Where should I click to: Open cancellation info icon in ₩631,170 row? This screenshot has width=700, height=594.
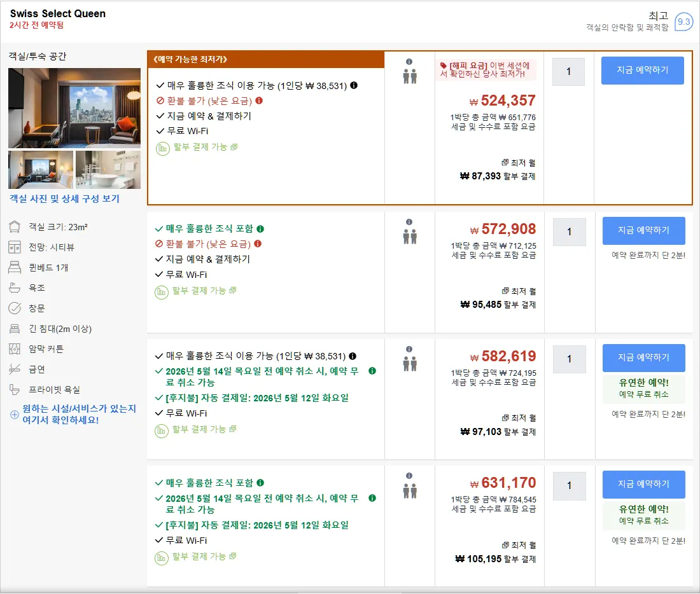pyautogui.click(x=372, y=498)
